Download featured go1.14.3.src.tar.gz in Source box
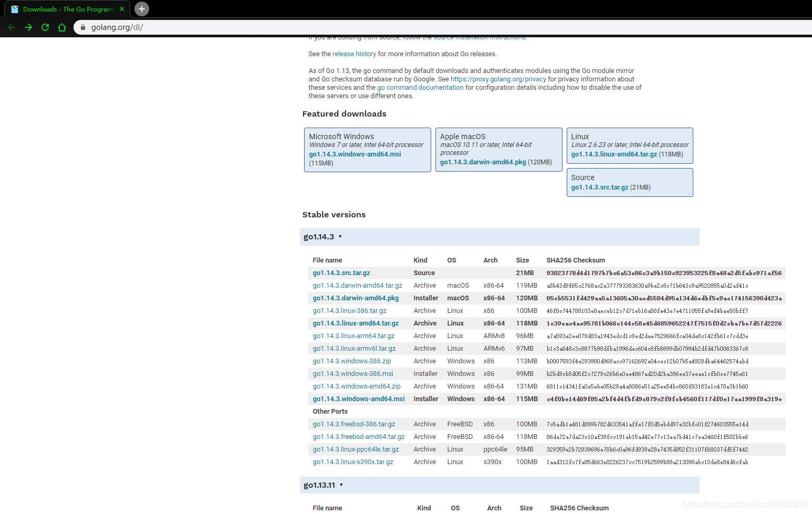The image size is (812, 514). (600, 187)
